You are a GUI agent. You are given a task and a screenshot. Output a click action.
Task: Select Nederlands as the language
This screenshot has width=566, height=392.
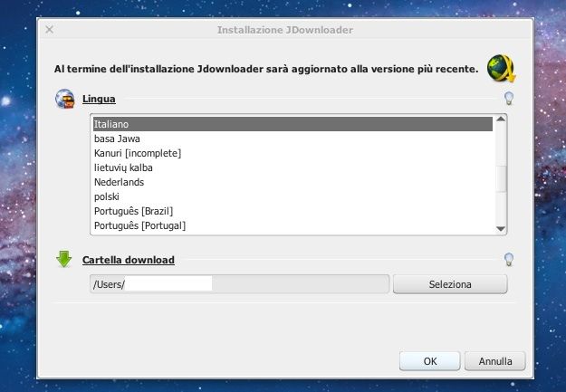tap(293, 182)
